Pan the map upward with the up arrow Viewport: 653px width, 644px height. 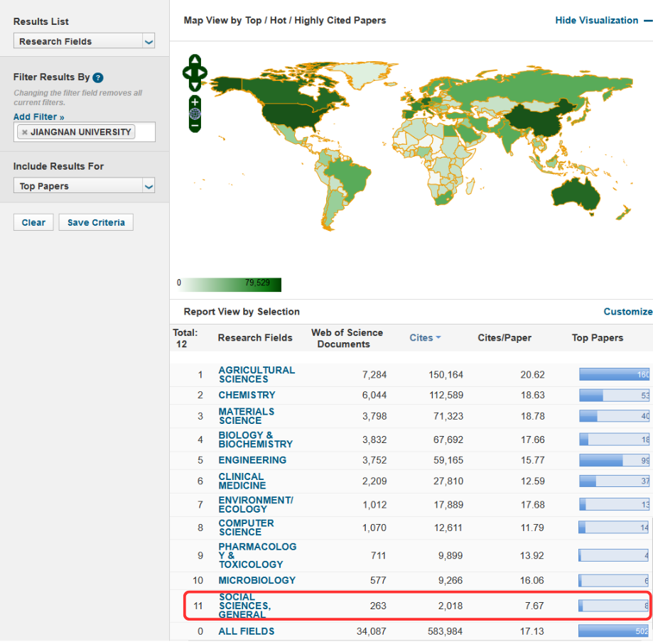pyautogui.click(x=195, y=60)
